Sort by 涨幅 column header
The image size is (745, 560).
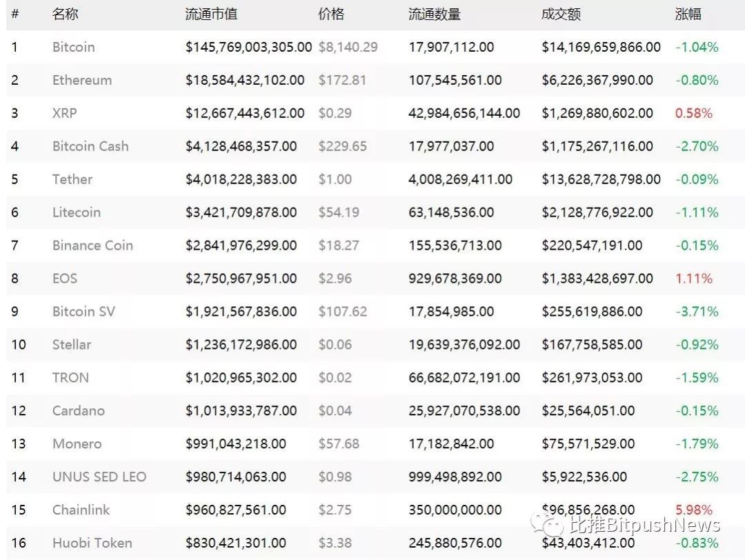pos(688,14)
